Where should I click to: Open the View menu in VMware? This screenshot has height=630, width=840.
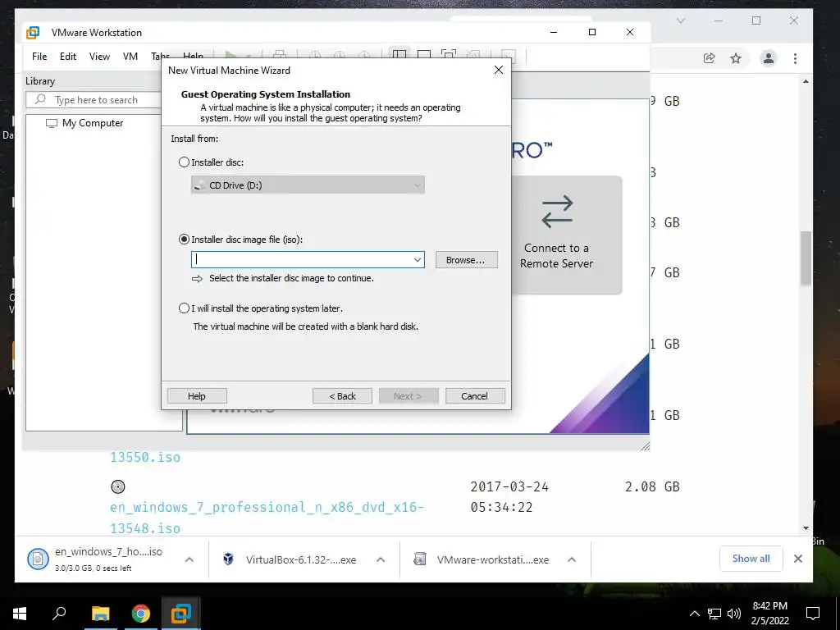coord(99,57)
